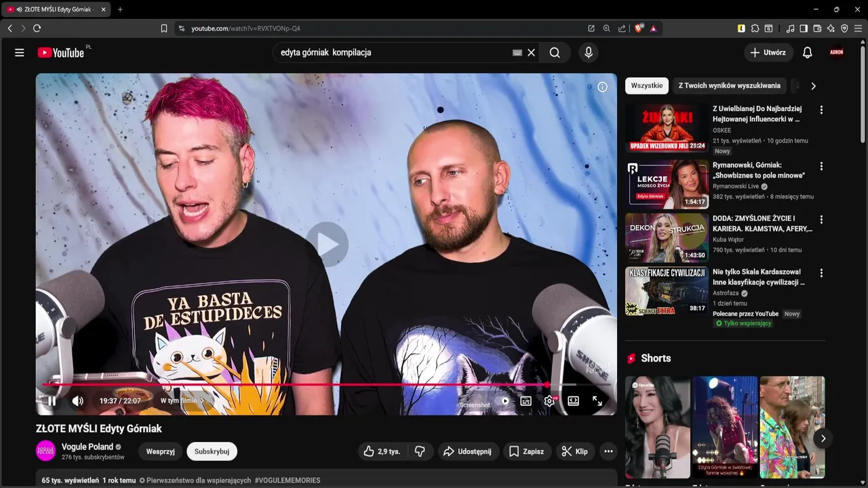Open the first Shorts thumbnail with microphone
Screen dimensions: 868x488
coord(657,427)
